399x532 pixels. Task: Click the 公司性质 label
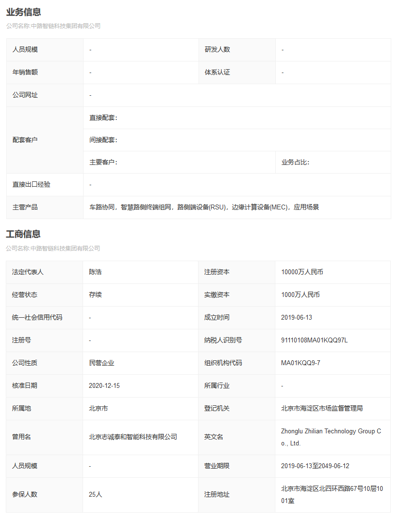click(x=25, y=363)
